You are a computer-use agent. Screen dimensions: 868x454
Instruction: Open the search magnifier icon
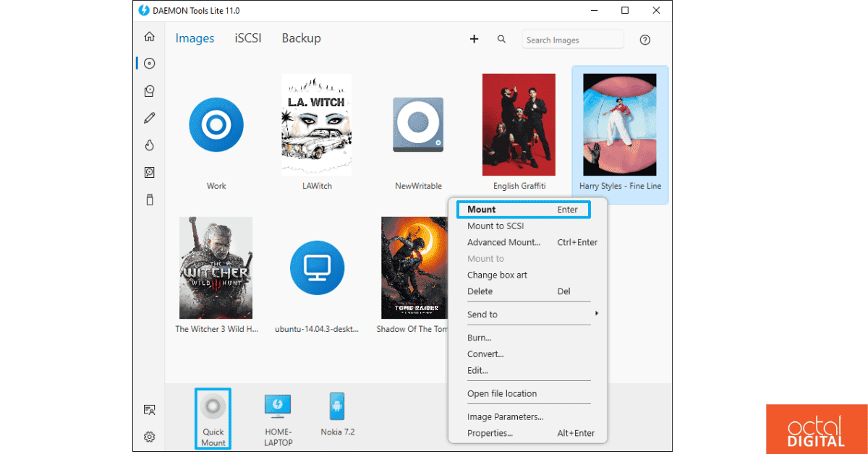pyautogui.click(x=501, y=39)
